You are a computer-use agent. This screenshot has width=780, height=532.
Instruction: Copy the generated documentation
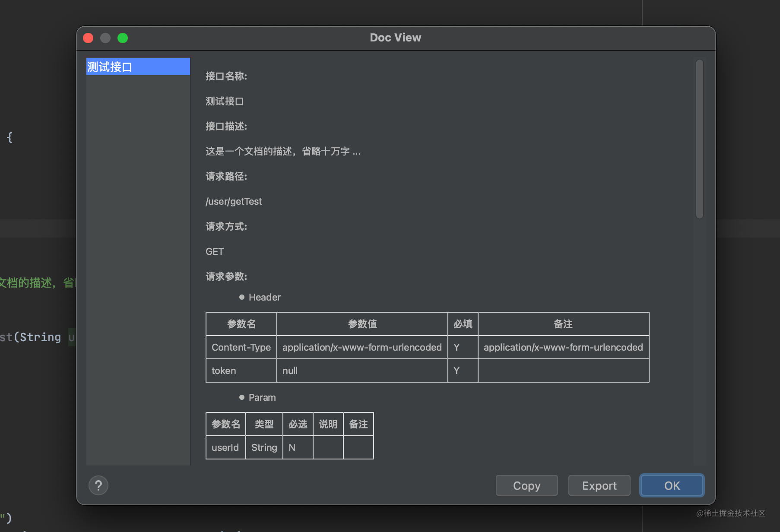526,485
